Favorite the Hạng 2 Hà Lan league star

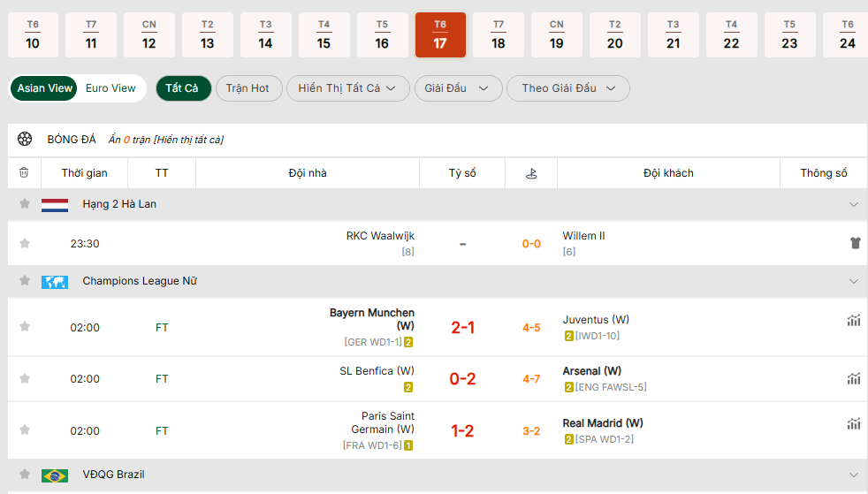click(x=25, y=204)
